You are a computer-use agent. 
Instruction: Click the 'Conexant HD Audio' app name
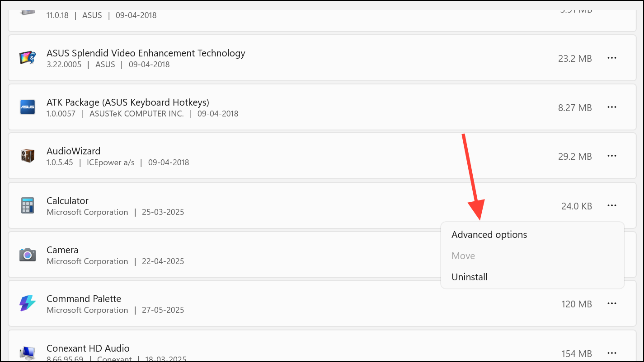88,348
